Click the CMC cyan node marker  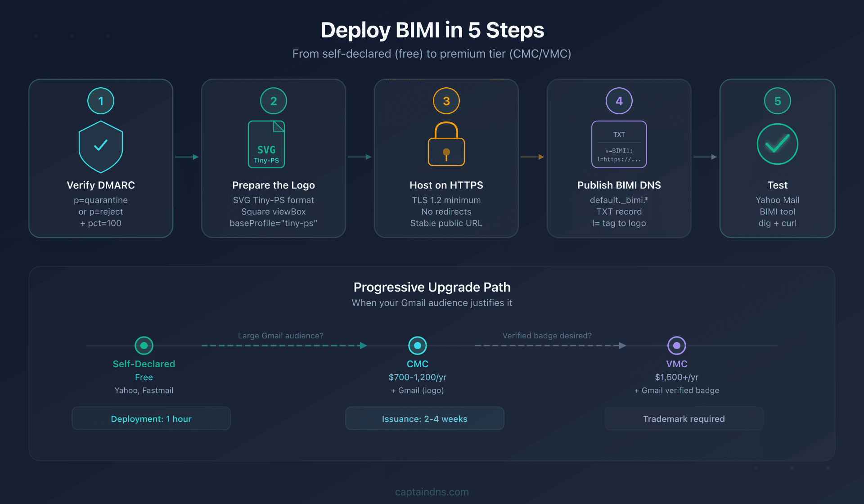418,346
